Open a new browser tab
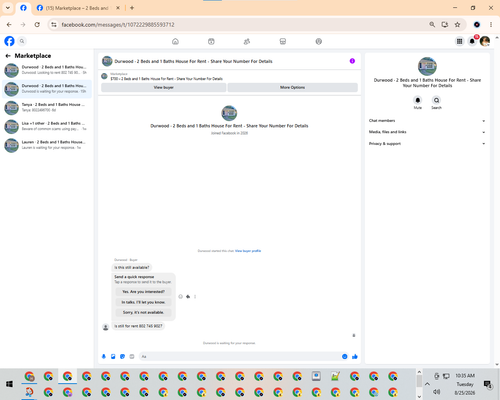 point(132,8)
